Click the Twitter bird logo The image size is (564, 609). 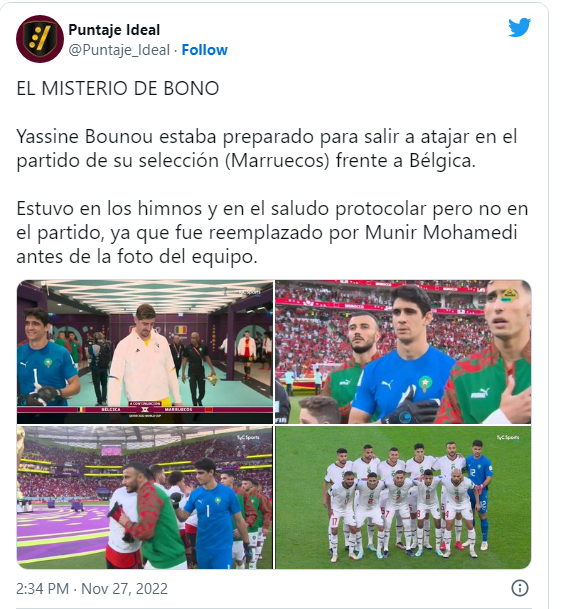pyautogui.click(x=519, y=28)
